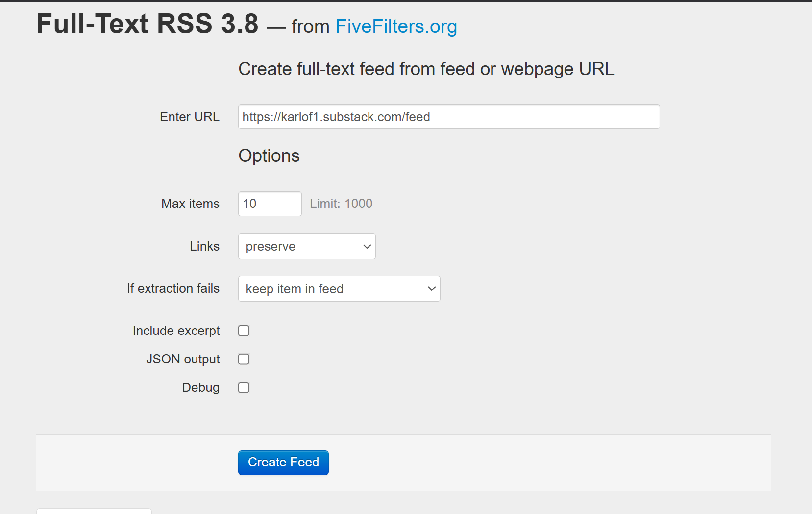Expand the If extraction fails dropdown
Screen dimensions: 812x514
339,289
